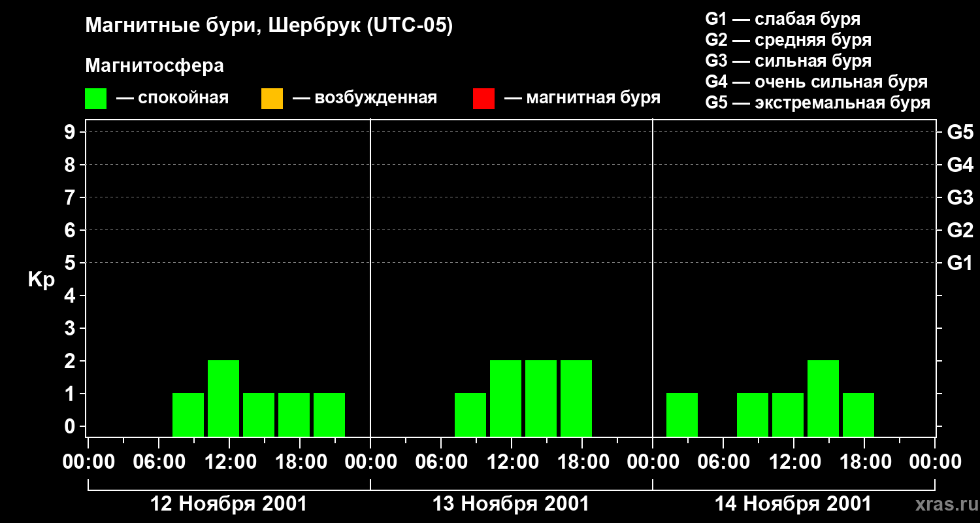The width and height of the screenshot is (980, 523).
Task: Click the 'Kp' axis title
Action: pyautogui.click(x=41, y=280)
